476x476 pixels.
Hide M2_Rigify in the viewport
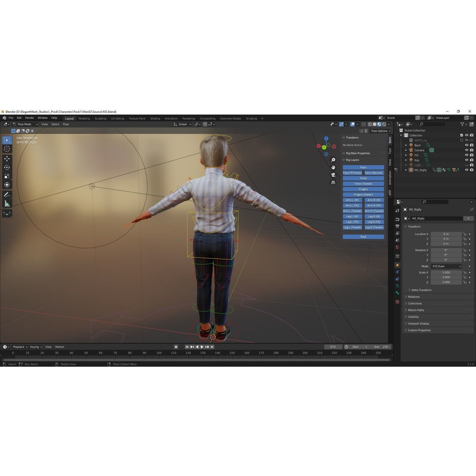click(467, 170)
